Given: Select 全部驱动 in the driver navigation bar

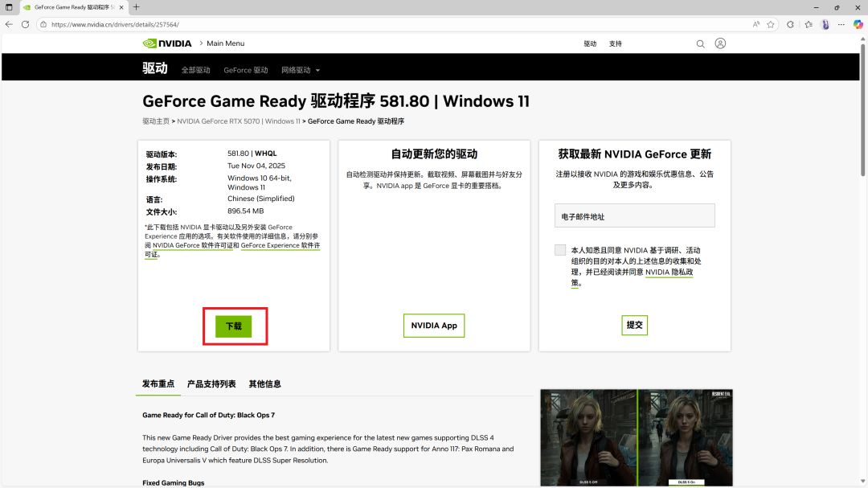Looking at the screenshot, I should 196,71.
